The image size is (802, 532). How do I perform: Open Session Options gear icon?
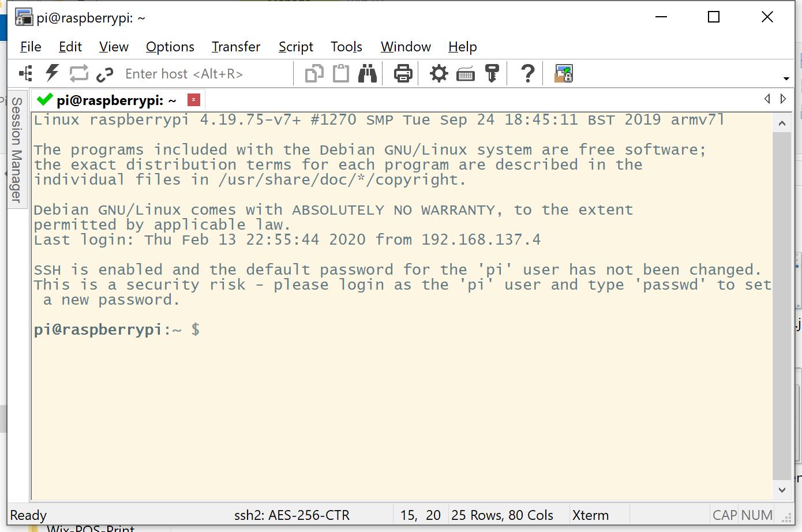[x=439, y=73]
